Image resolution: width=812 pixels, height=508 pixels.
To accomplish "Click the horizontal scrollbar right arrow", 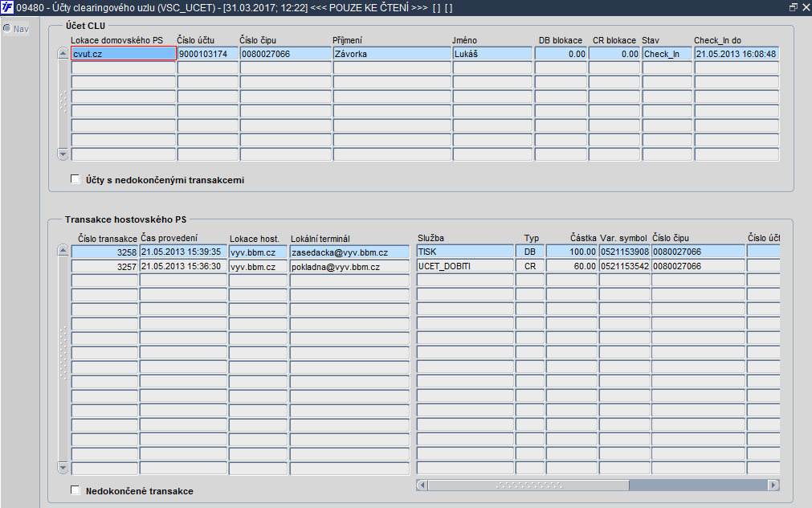I will pyautogui.click(x=773, y=485).
